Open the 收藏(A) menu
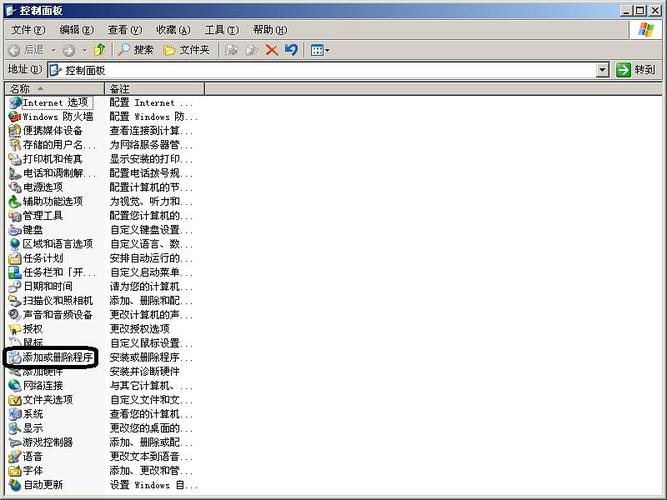 pos(173,30)
